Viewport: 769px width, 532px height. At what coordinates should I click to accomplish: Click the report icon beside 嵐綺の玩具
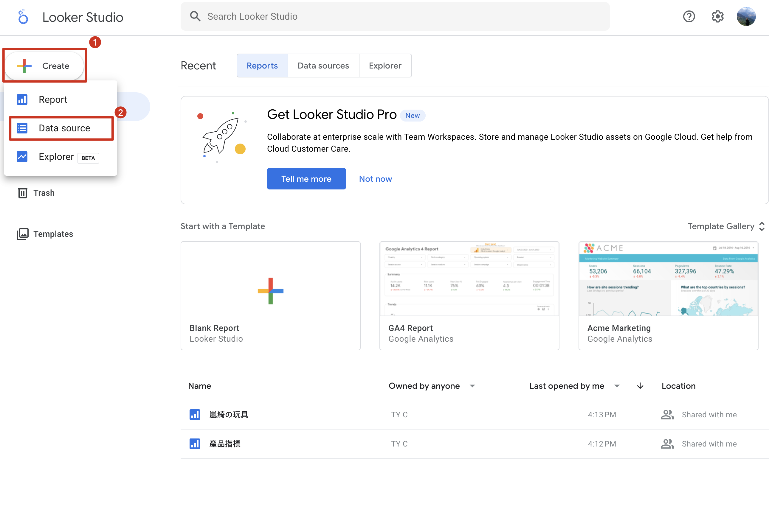pyautogui.click(x=195, y=415)
